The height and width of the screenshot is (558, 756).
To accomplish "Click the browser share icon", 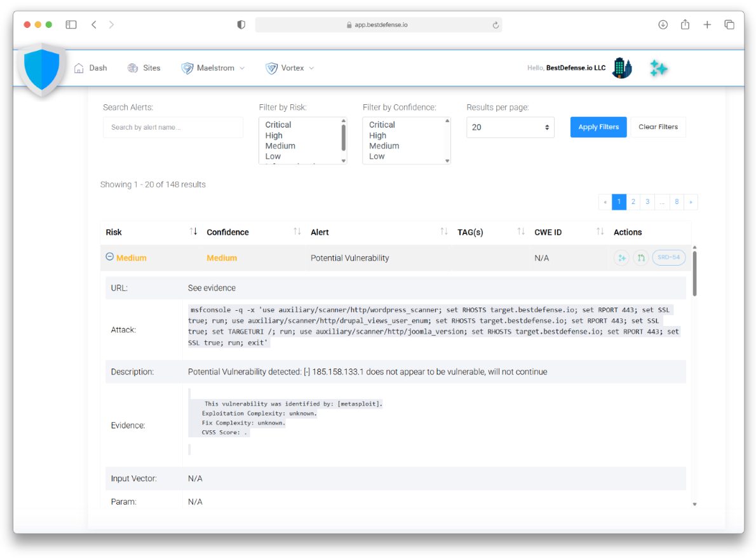I will [x=685, y=24].
